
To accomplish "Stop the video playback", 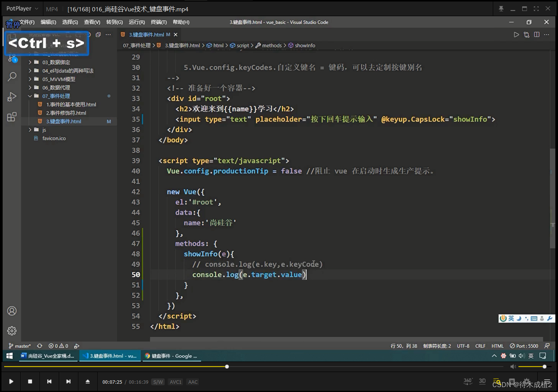I will (x=30, y=381).
